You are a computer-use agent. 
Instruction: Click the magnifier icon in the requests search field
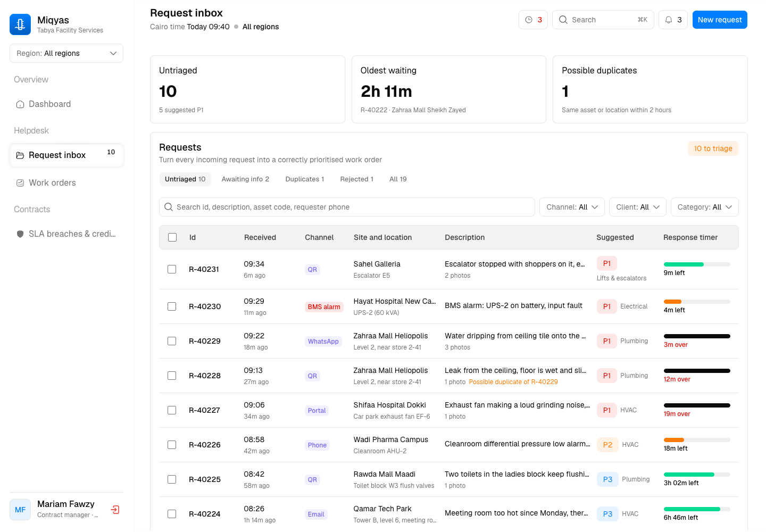tap(169, 207)
